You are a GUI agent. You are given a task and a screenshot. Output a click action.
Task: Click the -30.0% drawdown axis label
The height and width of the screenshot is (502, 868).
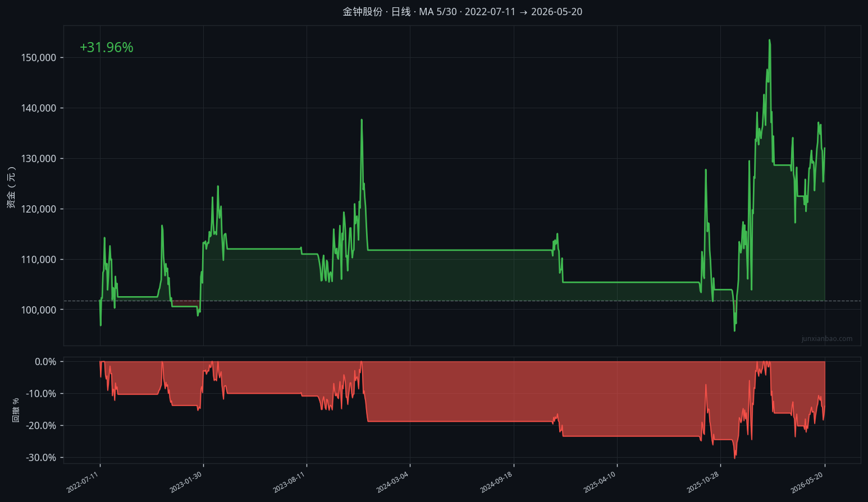(41, 458)
